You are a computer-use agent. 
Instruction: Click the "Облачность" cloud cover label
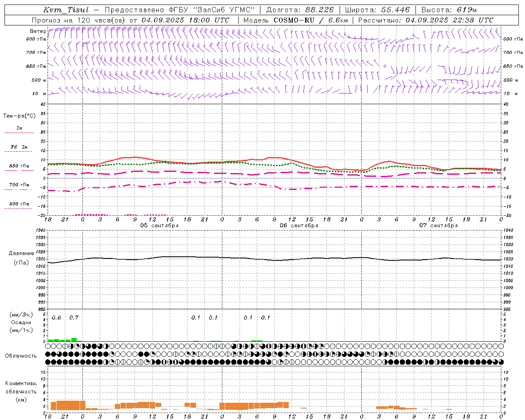pyautogui.click(x=21, y=356)
